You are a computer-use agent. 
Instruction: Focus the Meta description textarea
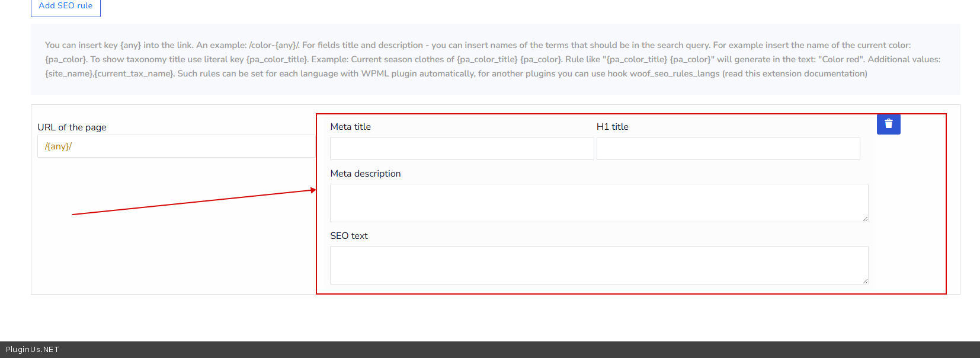pos(598,203)
